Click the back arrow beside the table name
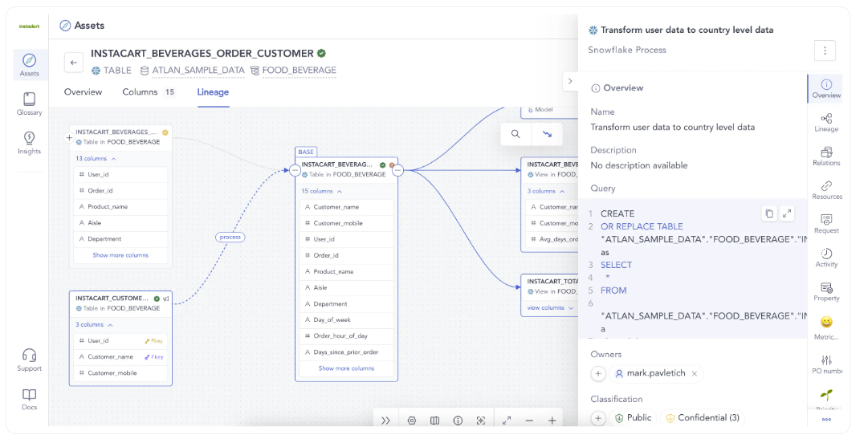The image size is (868, 443). (74, 63)
